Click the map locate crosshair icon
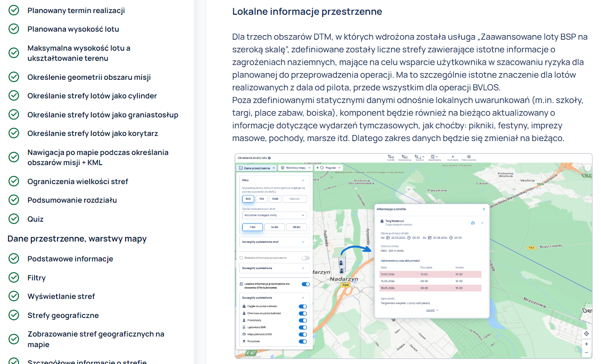601x364 pixels. pyautogui.click(x=587, y=334)
